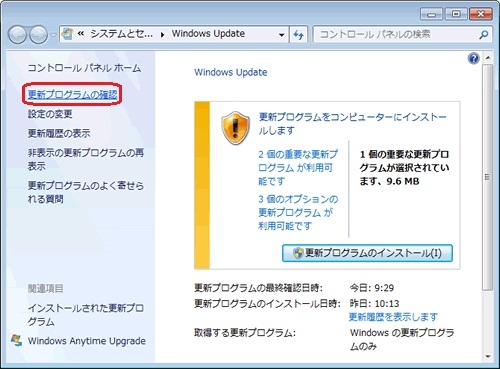Open インストールされた更新プログラム link
Screen dimensions: 500x369
(x=86, y=314)
